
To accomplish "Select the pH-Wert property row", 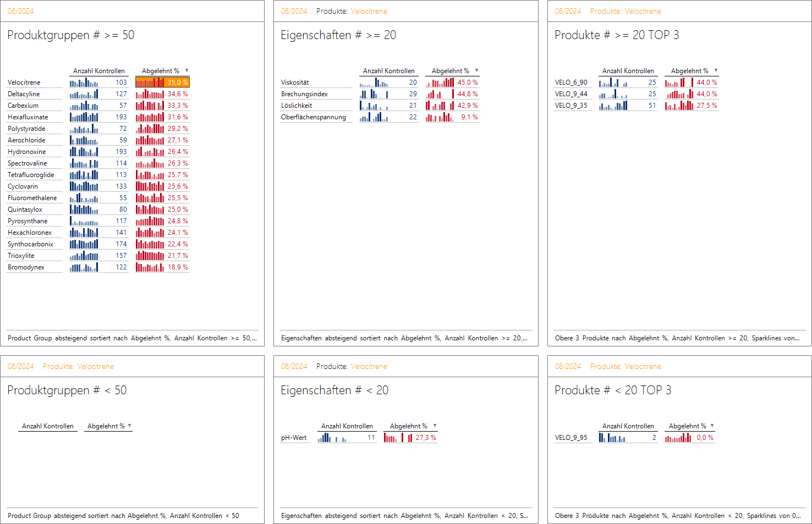I will pyautogui.click(x=294, y=438).
